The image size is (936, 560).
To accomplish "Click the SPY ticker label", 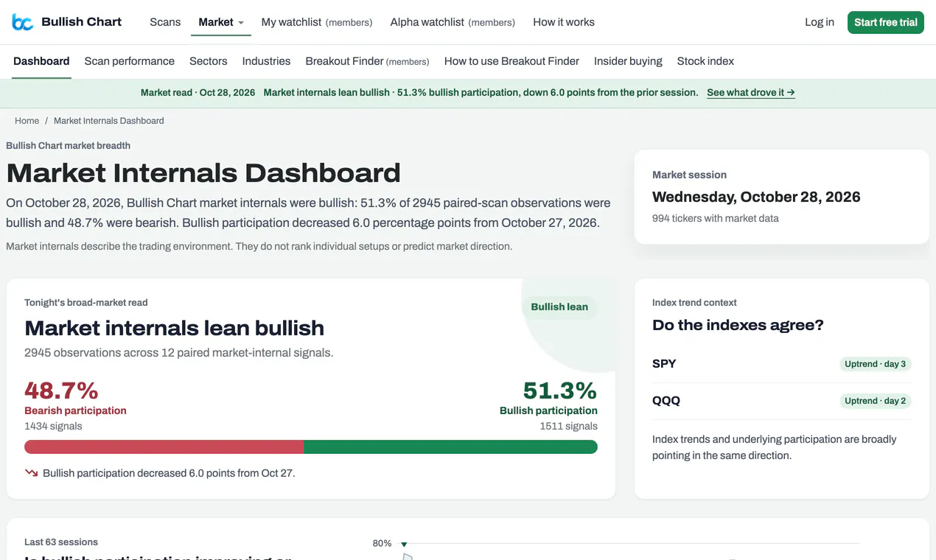I will tap(664, 364).
